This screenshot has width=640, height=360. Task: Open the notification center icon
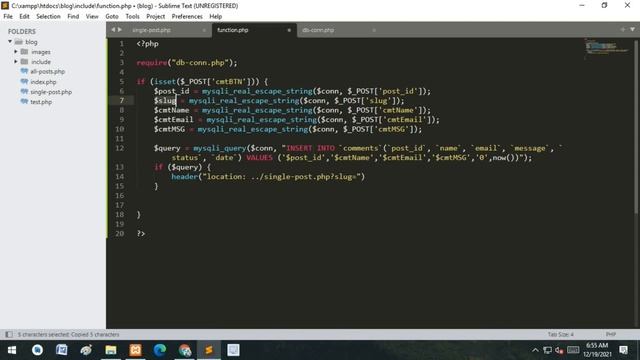point(623,350)
